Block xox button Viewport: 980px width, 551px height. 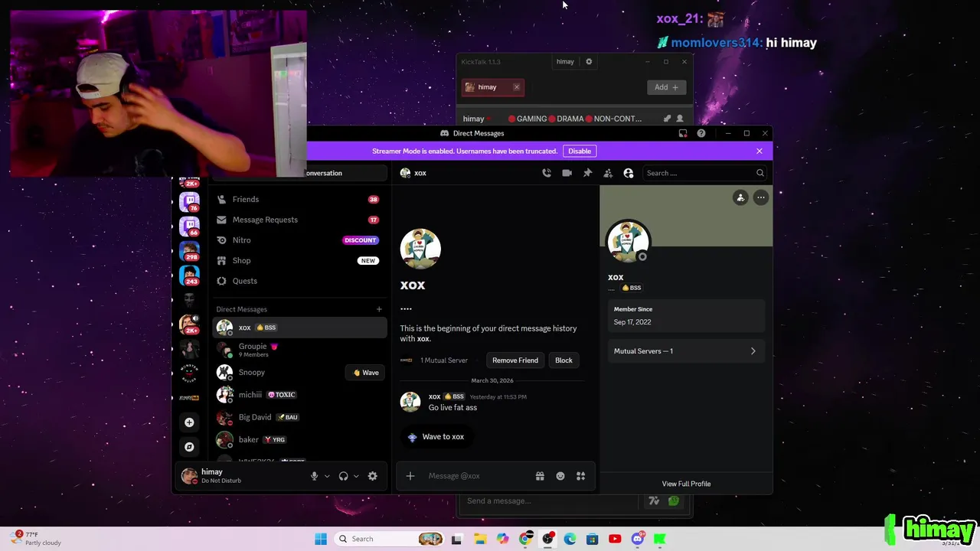pos(563,360)
